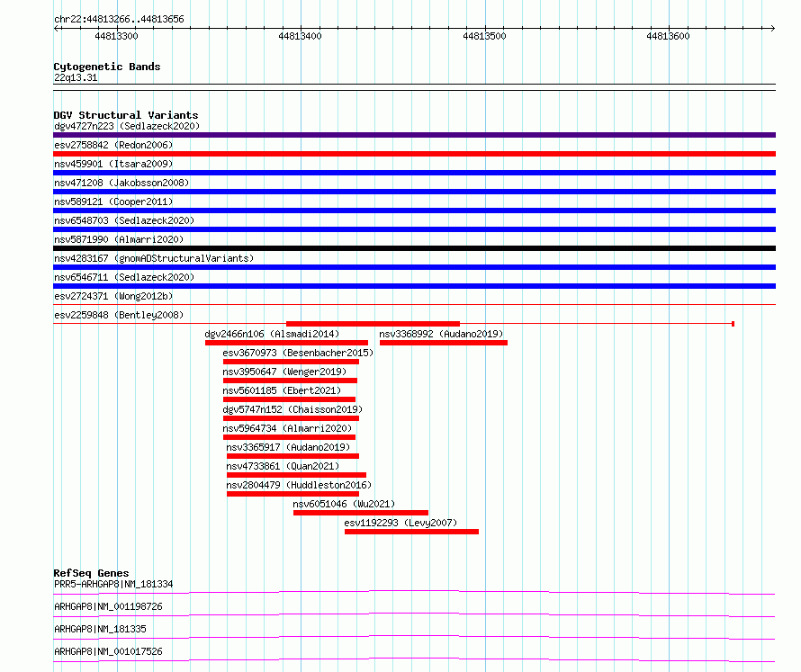Click the thick red esv2259848 segment
801x672 pixels.
(373, 324)
